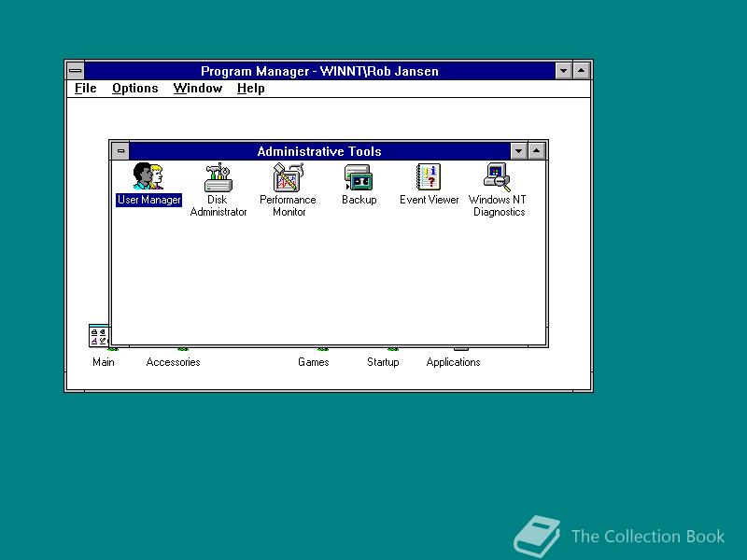Launch Windows NT Diagnostics
The image size is (747, 560).
pos(496,177)
